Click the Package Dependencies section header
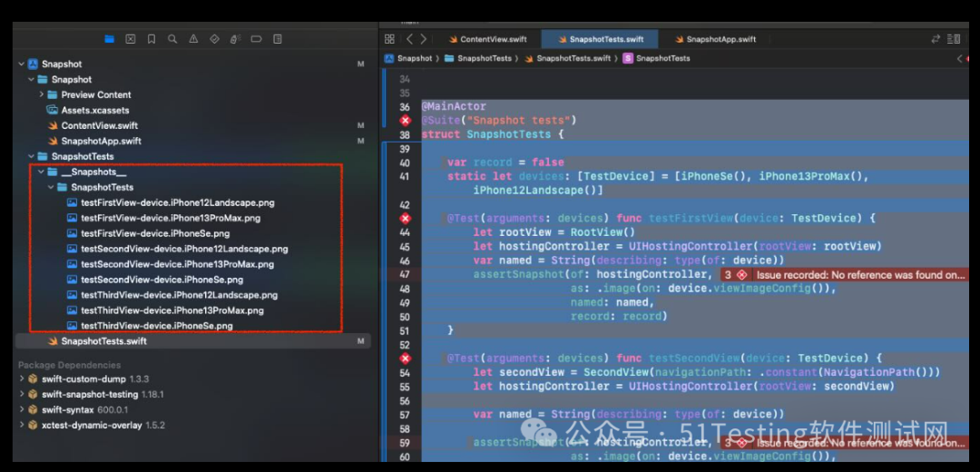980x472 pixels. [x=69, y=365]
